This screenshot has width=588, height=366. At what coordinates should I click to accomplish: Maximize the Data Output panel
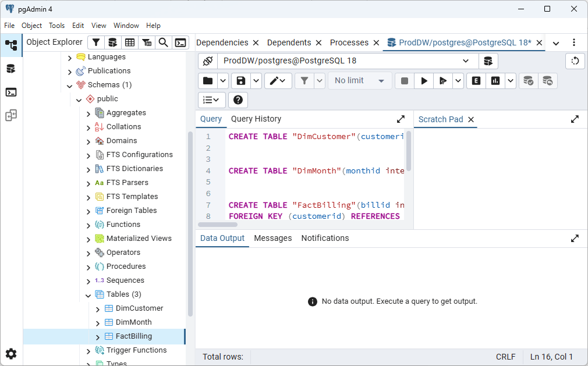click(x=575, y=238)
